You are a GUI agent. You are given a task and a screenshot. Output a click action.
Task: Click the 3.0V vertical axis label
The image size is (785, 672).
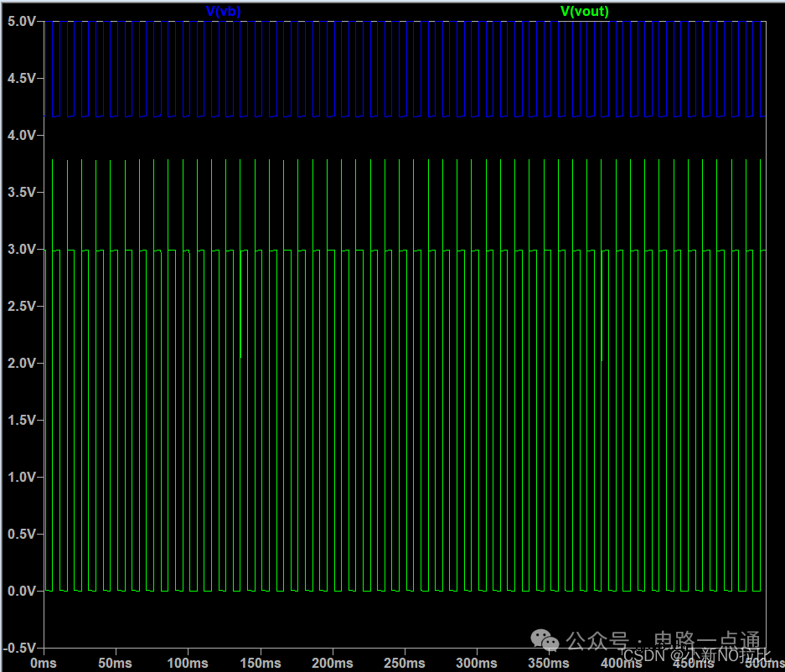pyautogui.click(x=21, y=249)
